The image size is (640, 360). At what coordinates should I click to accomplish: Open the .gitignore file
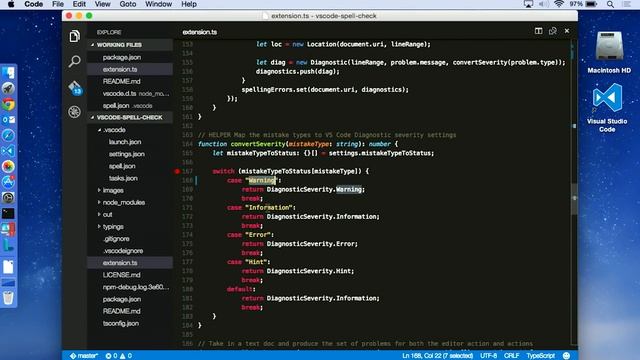point(130,239)
